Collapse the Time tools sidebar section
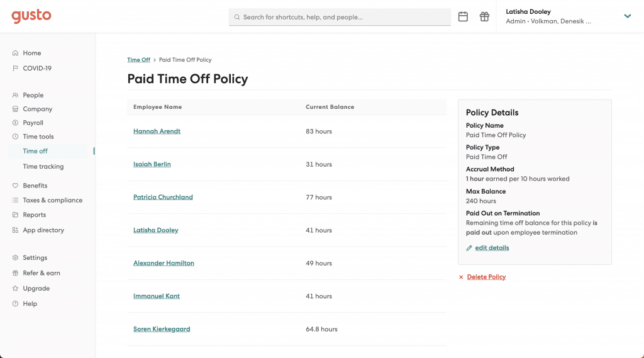The width and height of the screenshot is (644, 358). (x=38, y=137)
